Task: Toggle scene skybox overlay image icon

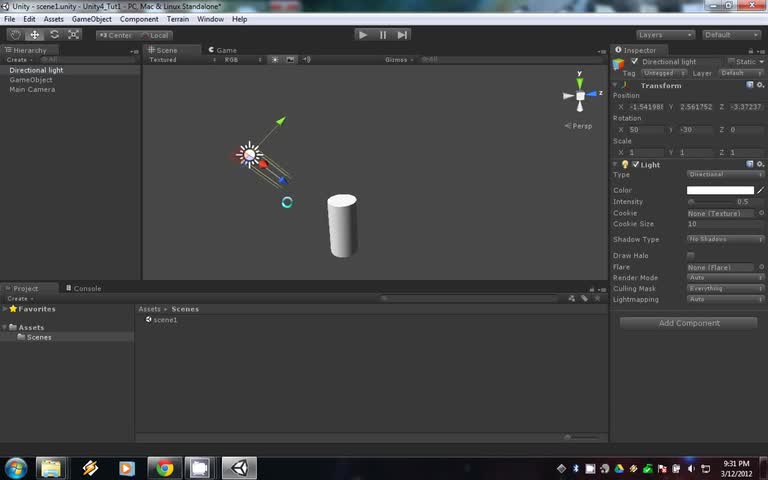Action: 290,60
